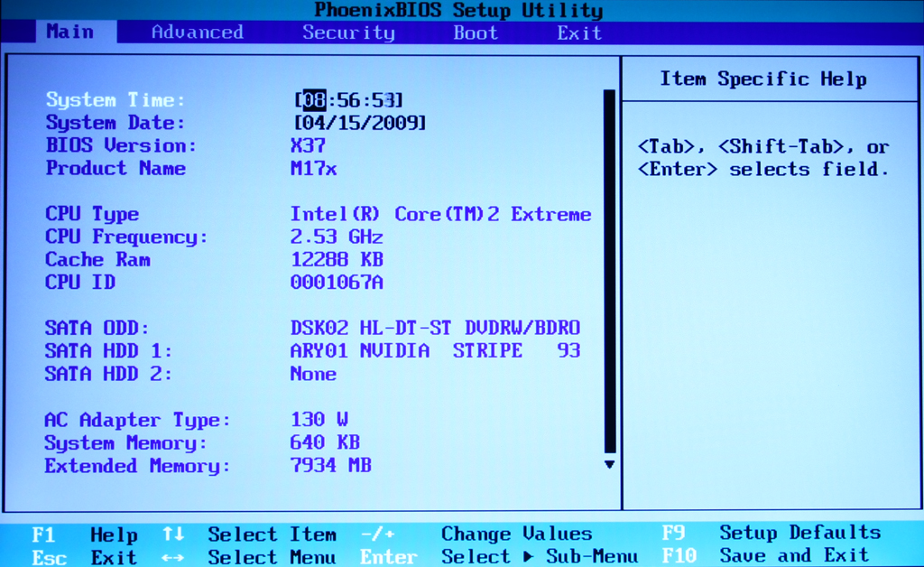The width and height of the screenshot is (924, 567).
Task: Click the highlighted hour field in System Time
Action: click(314, 100)
